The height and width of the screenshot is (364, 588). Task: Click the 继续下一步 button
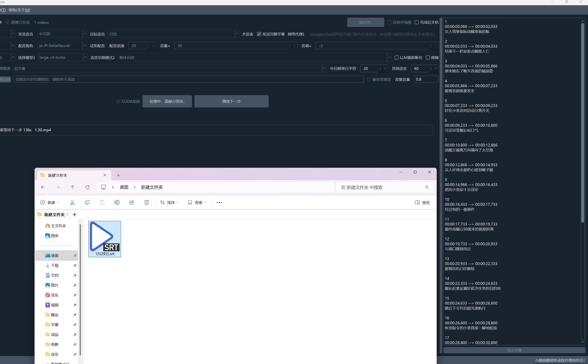coord(231,101)
